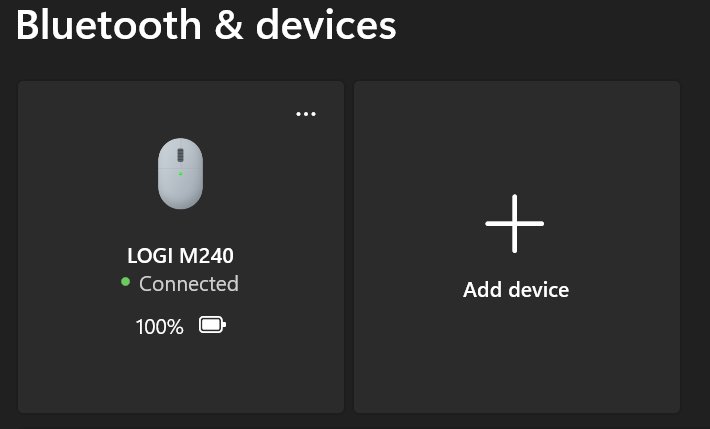The width and height of the screenshot is (710, 429).
Task: Open the LOGI M240 more options menu
Action: click(306, 114)
